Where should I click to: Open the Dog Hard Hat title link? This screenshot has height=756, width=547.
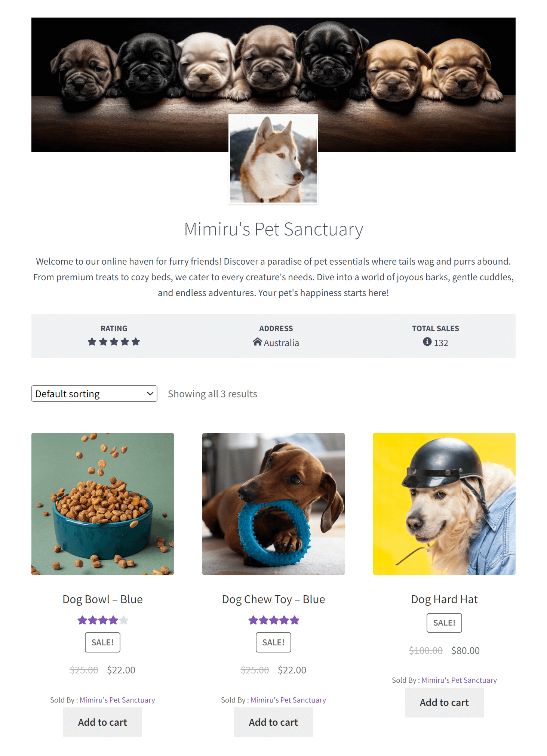tap(444, 599)
